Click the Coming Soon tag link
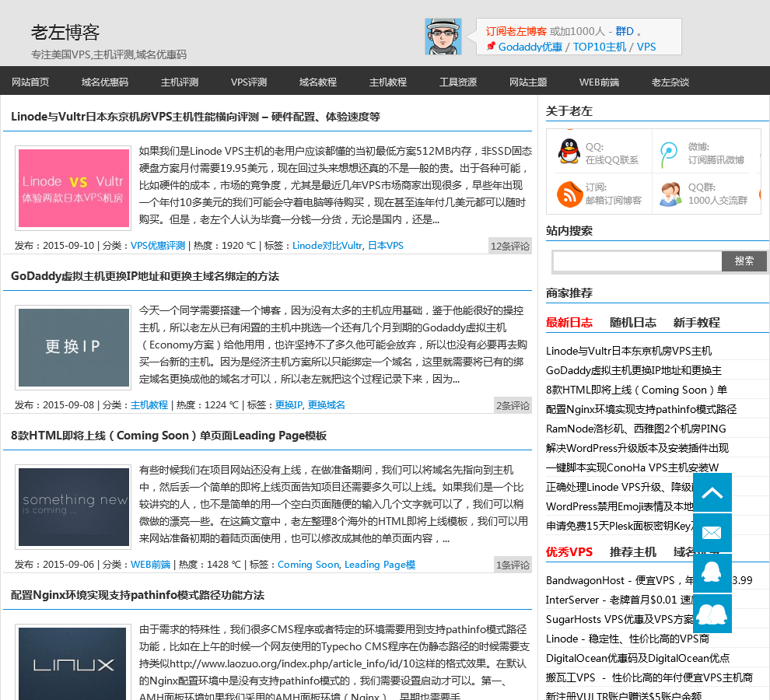Viewport: 770px width, 700px height. point(309,565)
